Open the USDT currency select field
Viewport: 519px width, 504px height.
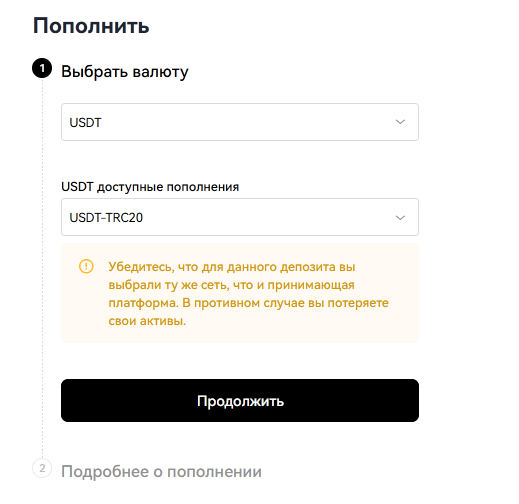tap(240, 122)
